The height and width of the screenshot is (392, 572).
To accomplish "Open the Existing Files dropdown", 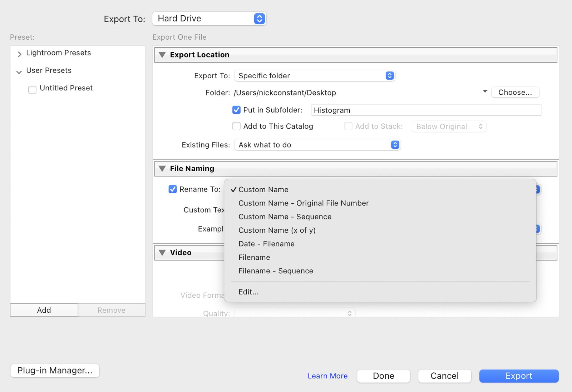I will (317, 145).
